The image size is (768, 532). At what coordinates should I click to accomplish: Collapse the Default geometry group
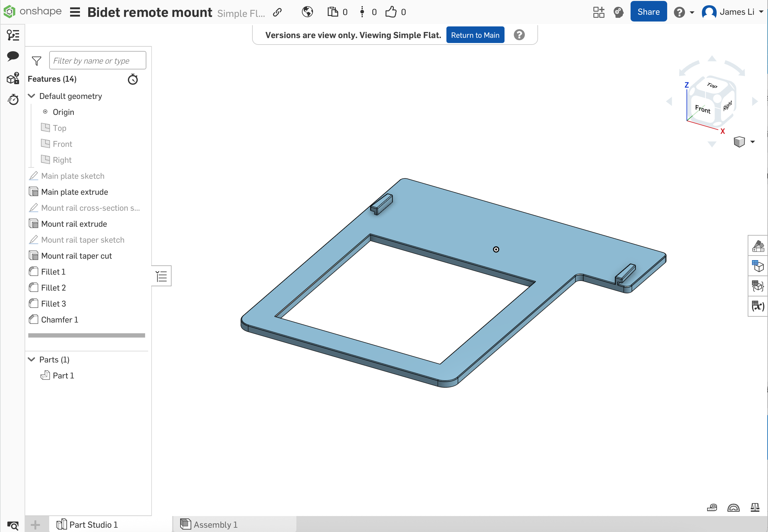(32, 96)
